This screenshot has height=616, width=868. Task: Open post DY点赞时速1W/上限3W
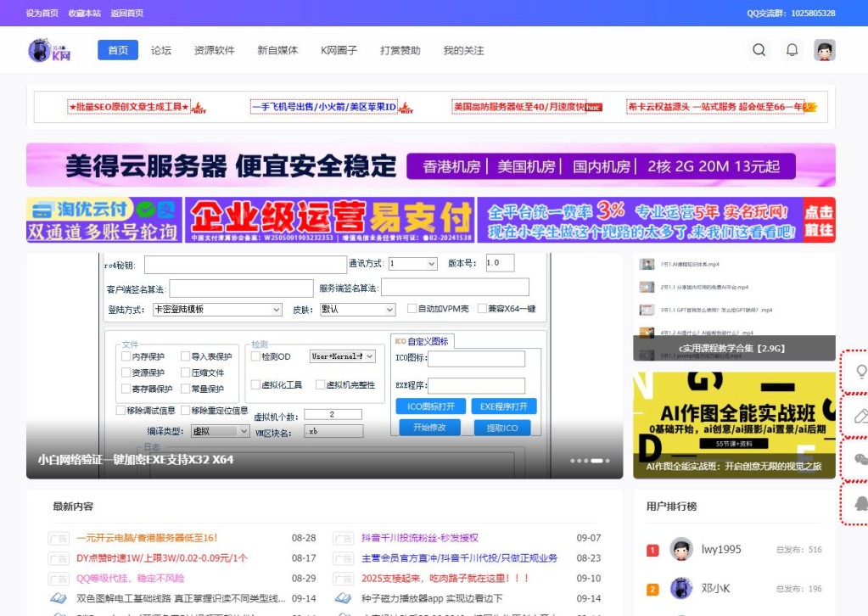coord(162,558)
